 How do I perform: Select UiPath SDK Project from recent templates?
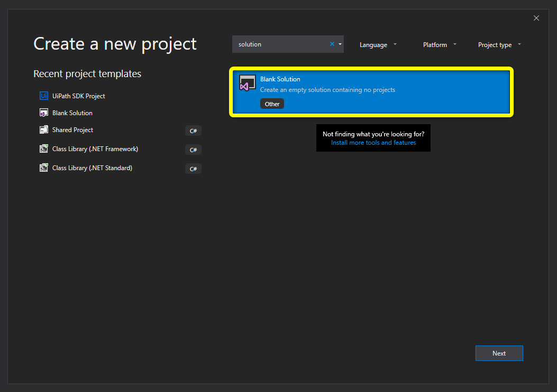[78, 96]
